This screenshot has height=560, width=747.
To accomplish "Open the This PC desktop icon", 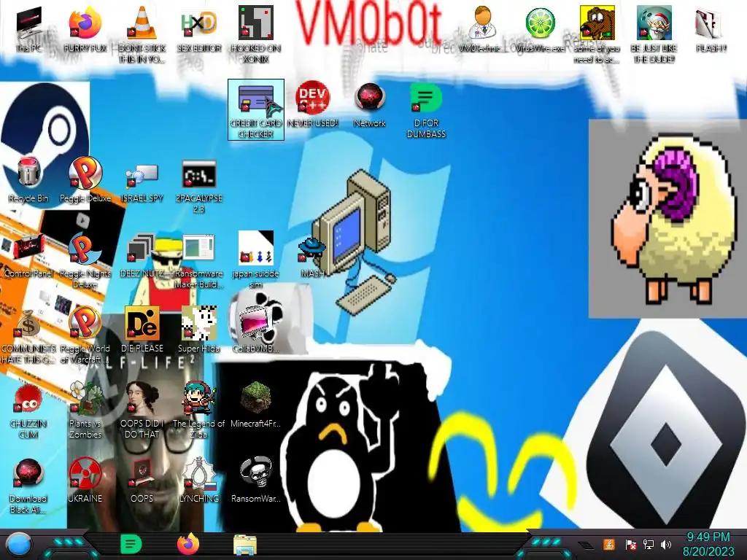I will tap(28, 29).
